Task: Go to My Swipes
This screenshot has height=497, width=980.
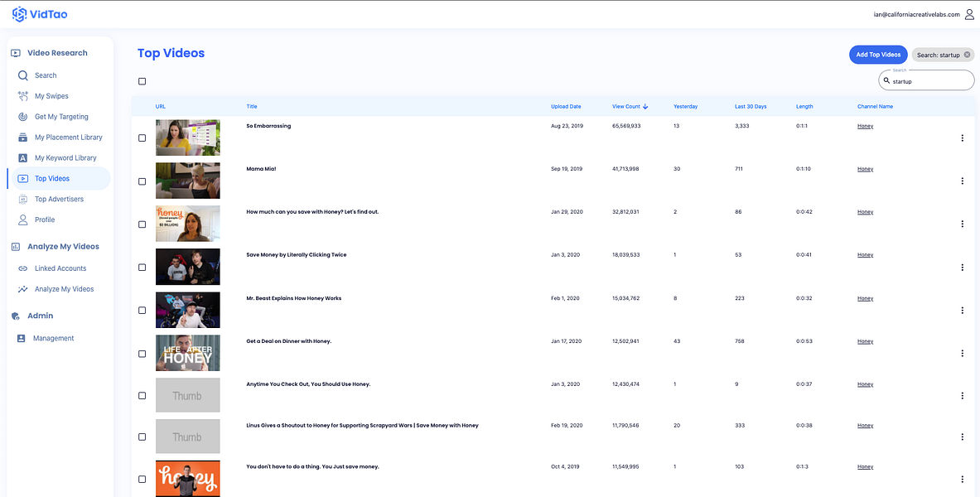Action: coord(52,96)
